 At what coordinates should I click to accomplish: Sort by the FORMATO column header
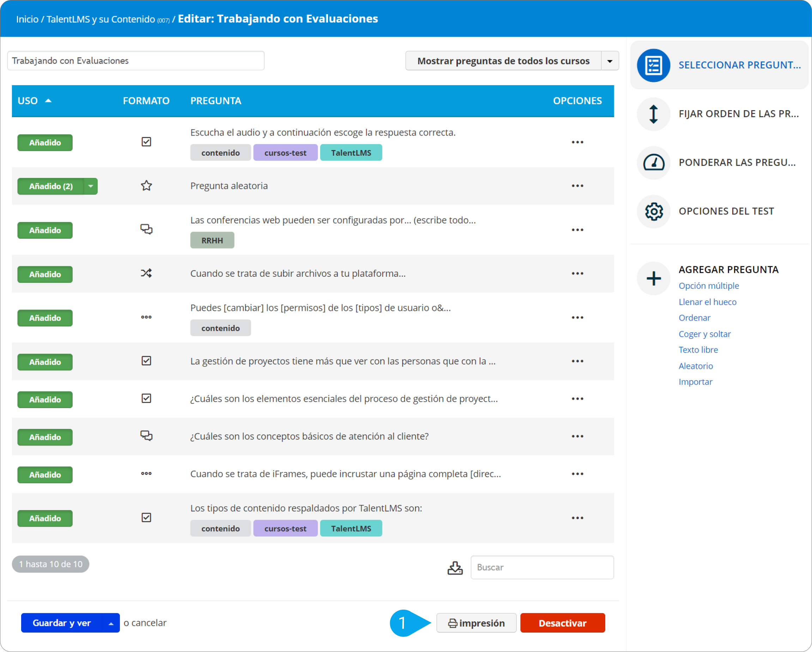[146, 101]
